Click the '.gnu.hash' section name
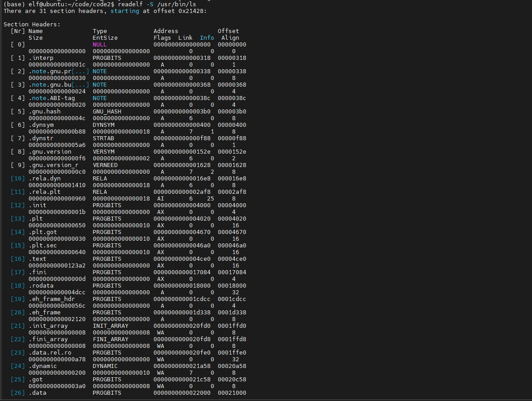 45,111
